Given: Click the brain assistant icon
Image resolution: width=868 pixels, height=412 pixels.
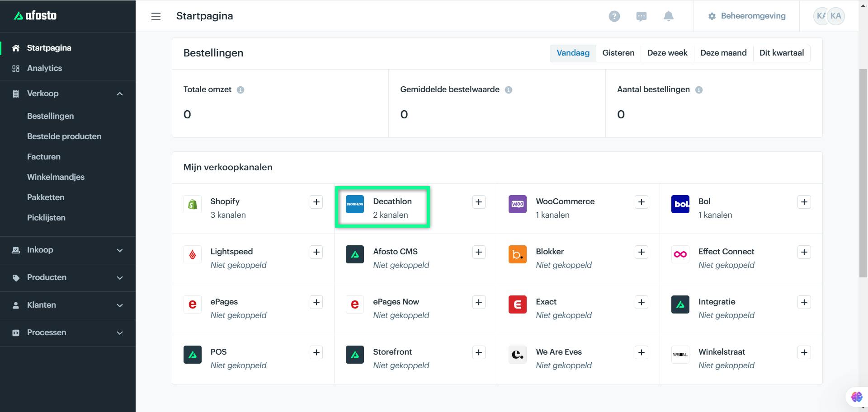Looking at the screenshot, I should coord(856,397).
